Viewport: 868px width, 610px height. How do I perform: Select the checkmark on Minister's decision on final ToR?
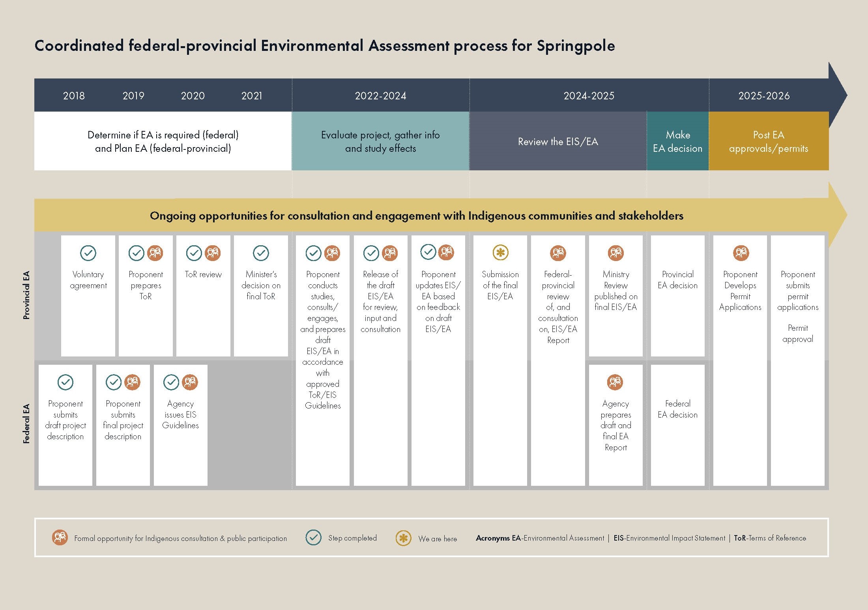click(262, 254)
